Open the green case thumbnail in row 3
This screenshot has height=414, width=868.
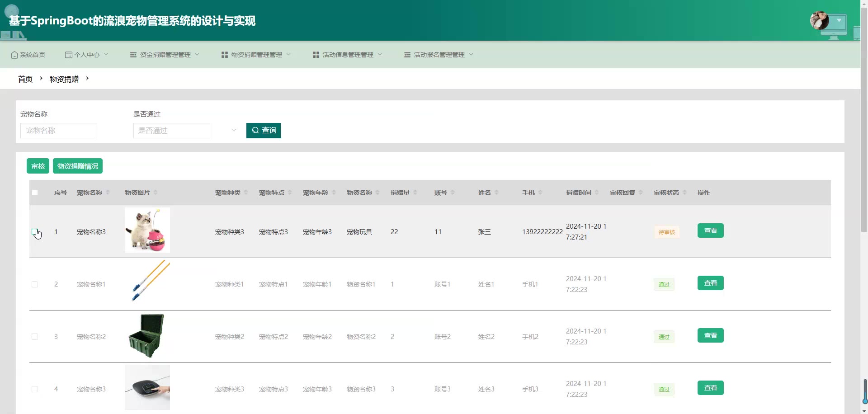coord(147,335)
